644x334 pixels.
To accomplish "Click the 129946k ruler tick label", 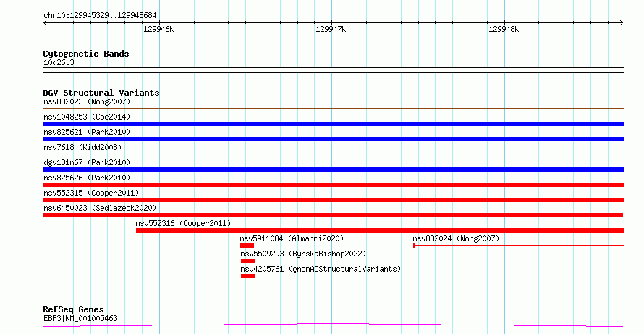I will [158, 29].
